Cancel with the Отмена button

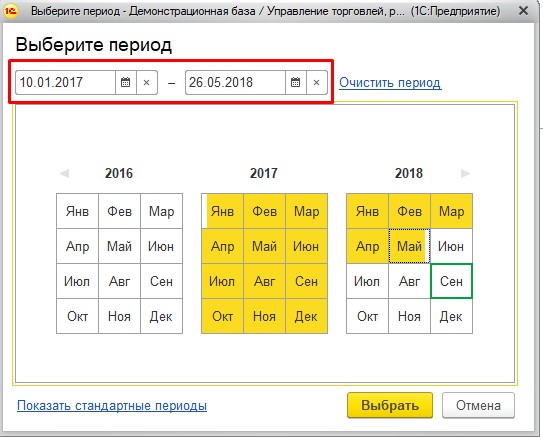[x=478, y=405]
